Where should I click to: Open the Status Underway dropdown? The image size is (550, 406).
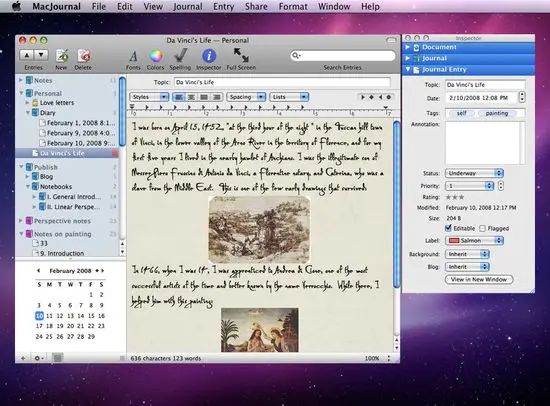tap(474, 173)
